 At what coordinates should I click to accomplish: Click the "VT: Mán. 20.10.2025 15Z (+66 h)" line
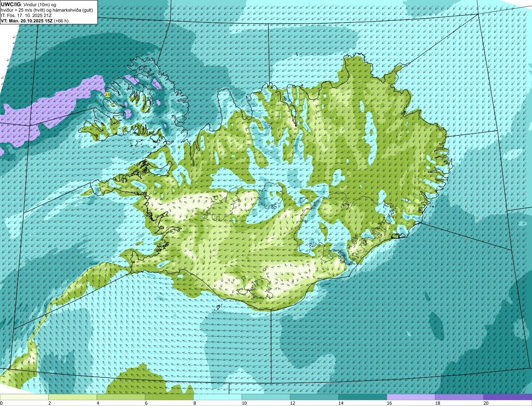coord(34,21)
